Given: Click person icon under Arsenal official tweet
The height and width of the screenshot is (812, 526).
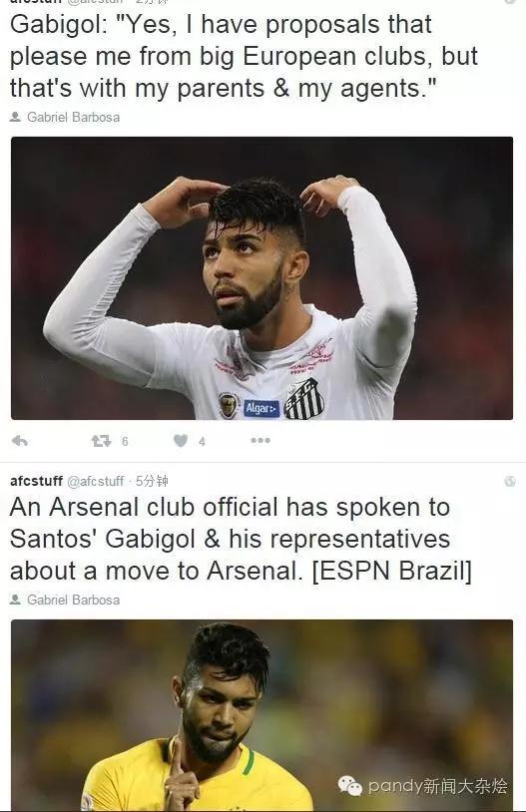Looking at the screenshot, I should click(x=16, y=600).
